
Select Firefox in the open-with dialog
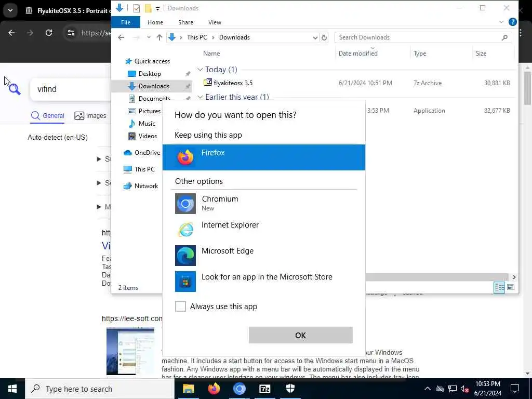263,157
